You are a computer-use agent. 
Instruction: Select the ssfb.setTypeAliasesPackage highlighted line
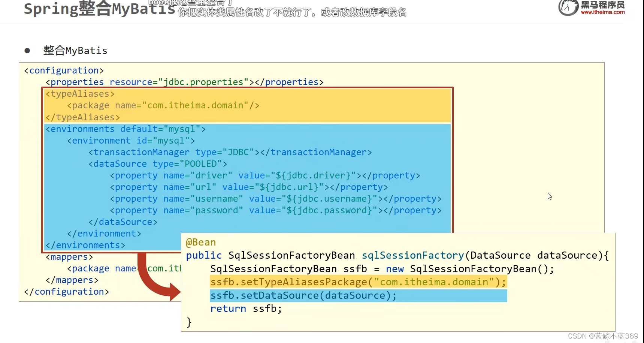coord(359,282)
